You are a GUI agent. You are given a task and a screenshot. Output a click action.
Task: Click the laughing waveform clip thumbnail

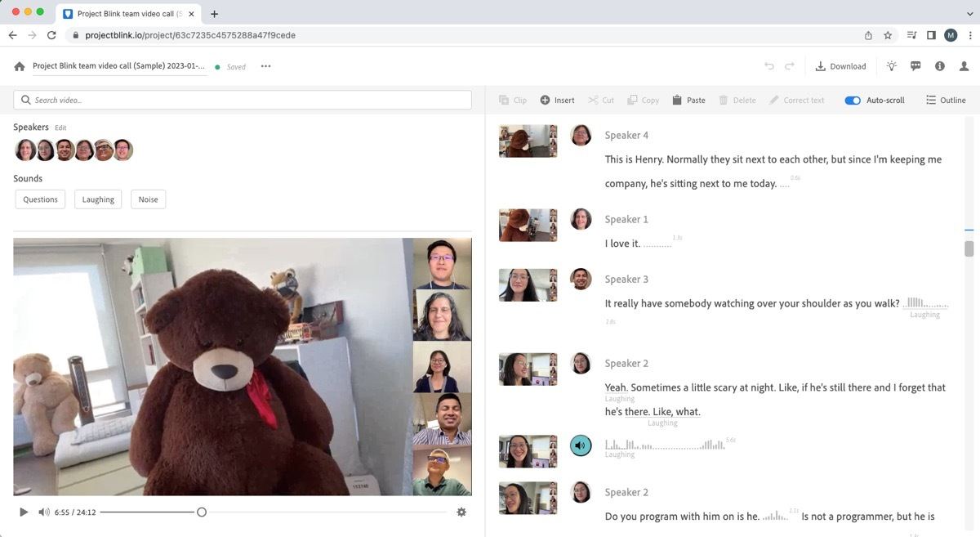pyautogui.click(x=528, y=451)
